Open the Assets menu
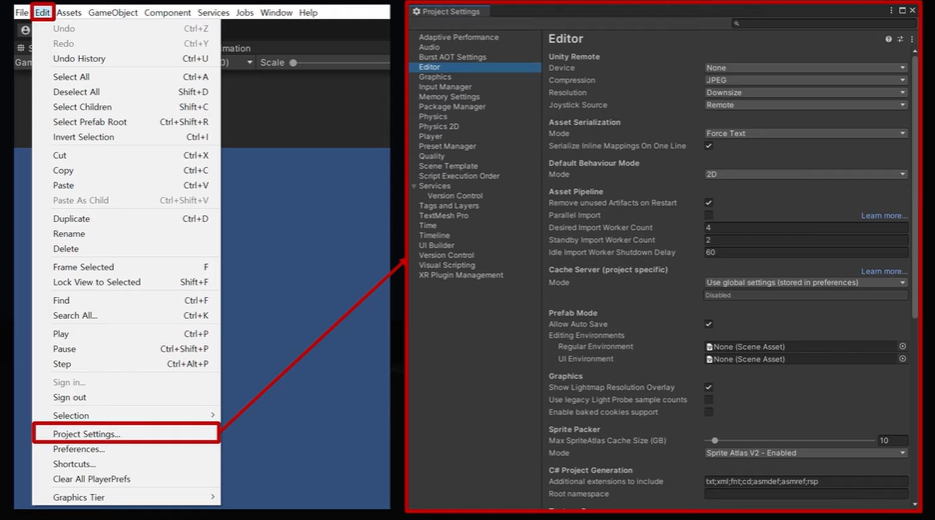The width and height of the screenshot is (935, 520). [x=69, y=13]
